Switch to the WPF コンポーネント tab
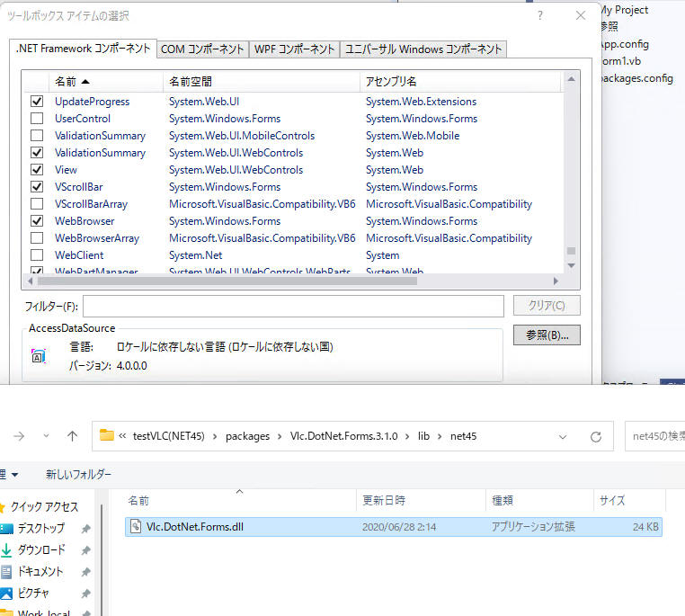 pos(294,49)
